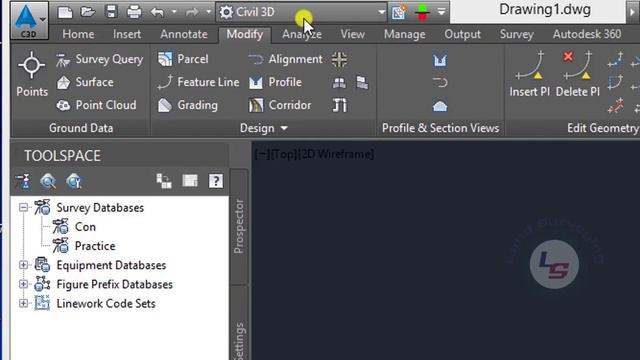The height and width of the screenshot is (360, 640).
Task: Open Toolspace help question mark icon
Action: tap(216, 181)
